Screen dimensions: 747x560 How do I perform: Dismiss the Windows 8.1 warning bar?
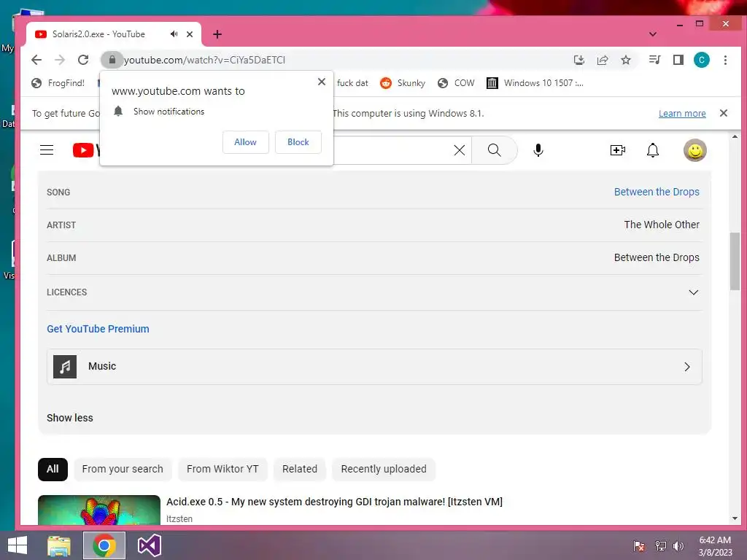click(x=723, y=113)
